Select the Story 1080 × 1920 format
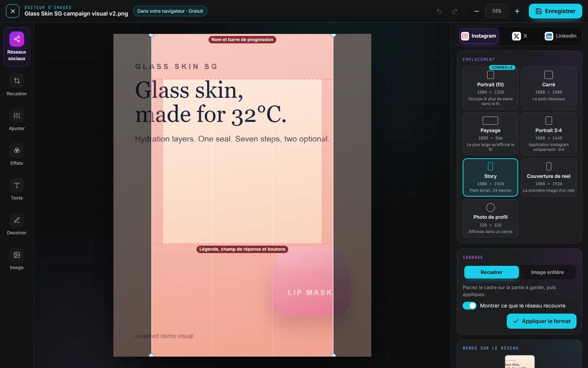Image resolution: width=588 pixels, height=368 pixels. (490, 177)
